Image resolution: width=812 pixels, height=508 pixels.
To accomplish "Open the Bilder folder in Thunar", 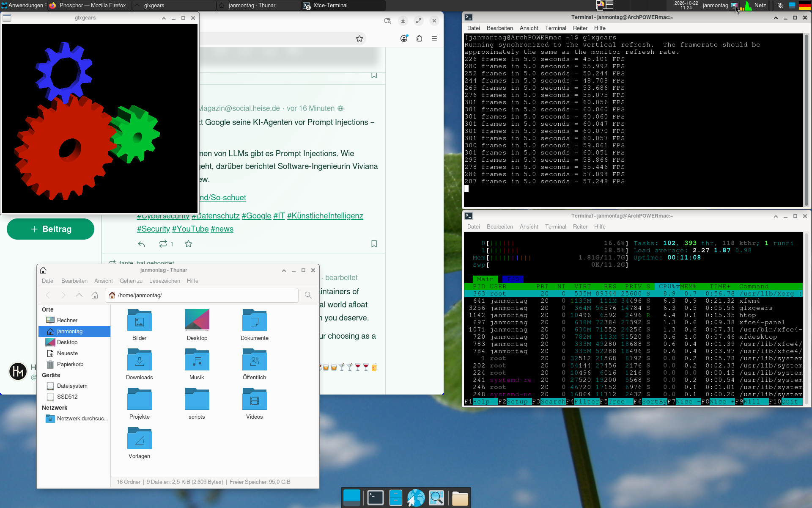I will click(x=139, y=320).
